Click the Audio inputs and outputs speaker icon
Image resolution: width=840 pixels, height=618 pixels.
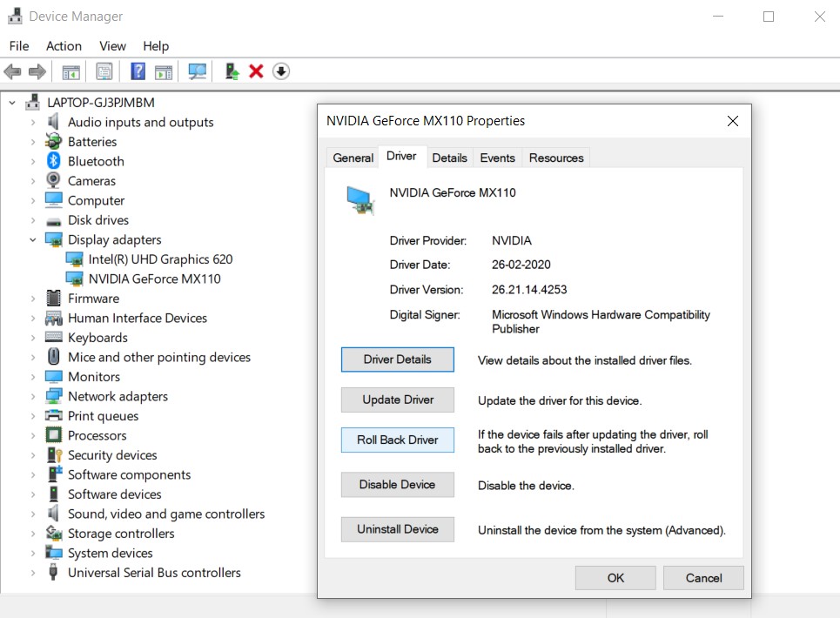tap(54, 122)
